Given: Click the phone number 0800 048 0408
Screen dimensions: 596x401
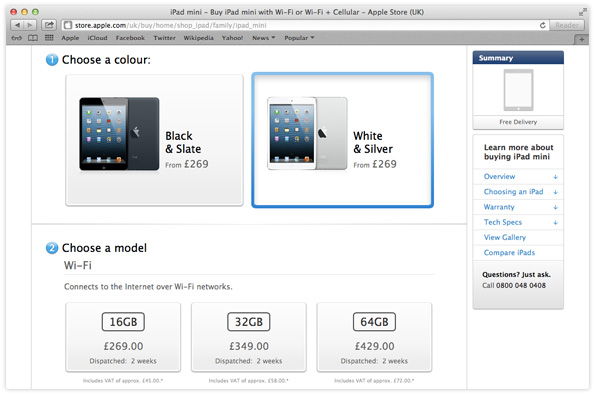Looking at the screenshot, I should 521,285.
